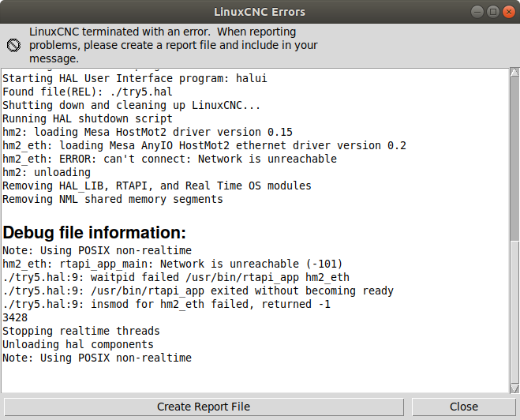Click the last 'Note: Using POSIX non-realtime' line
This screenshot has width=520, height=420.
[97, 358]
